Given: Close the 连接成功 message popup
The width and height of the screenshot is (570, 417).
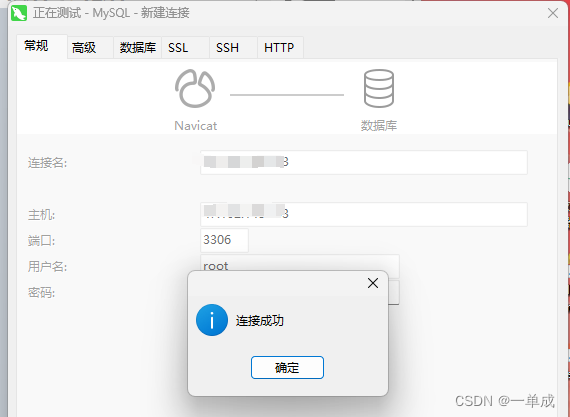Looking at the screenshot, I should click(373, 283).
